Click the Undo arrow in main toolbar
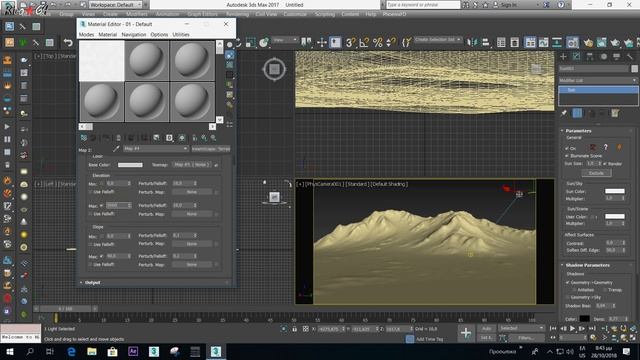Viewport: 640px width, 360px height. 68,42
